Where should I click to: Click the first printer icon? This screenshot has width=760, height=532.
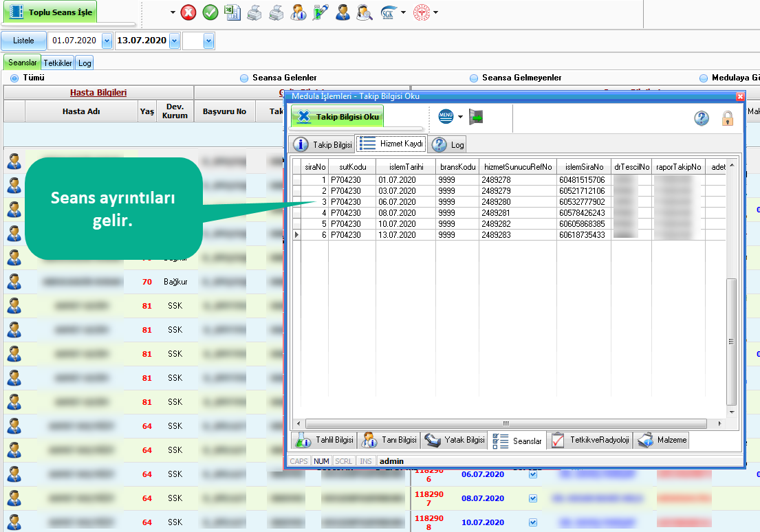[x=254, y=12]
